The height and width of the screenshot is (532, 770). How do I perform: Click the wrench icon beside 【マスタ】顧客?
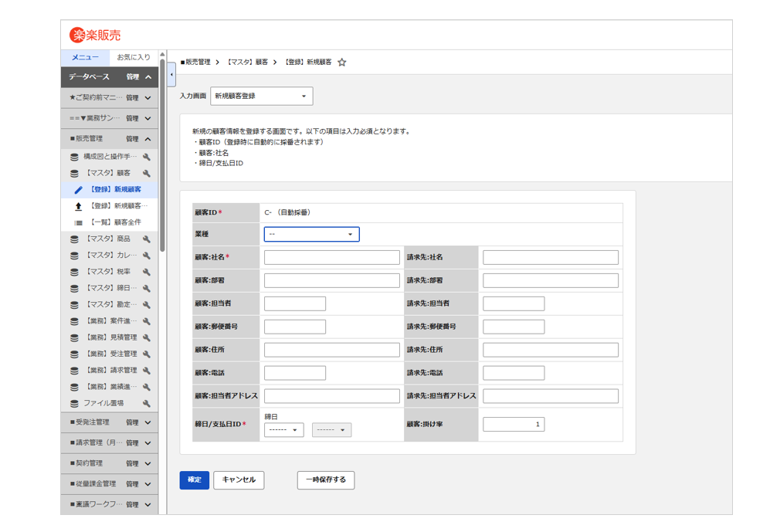(147, 174)
